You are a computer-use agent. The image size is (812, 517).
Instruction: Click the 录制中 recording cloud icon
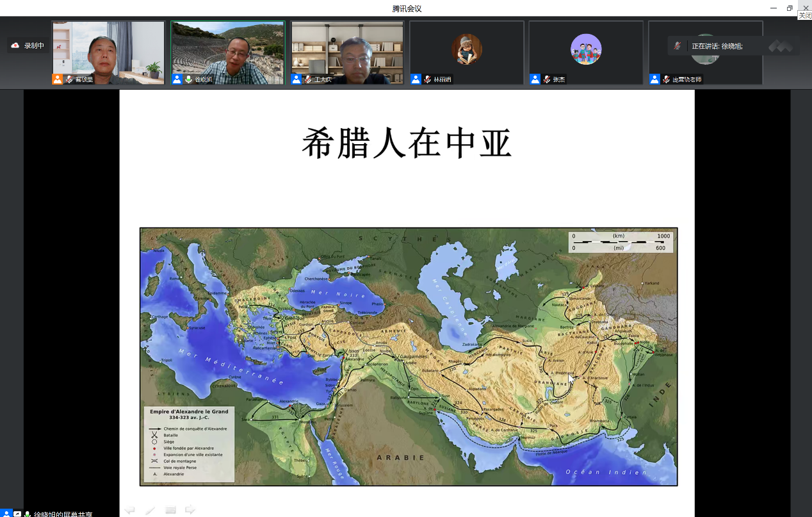pos(15,45)
